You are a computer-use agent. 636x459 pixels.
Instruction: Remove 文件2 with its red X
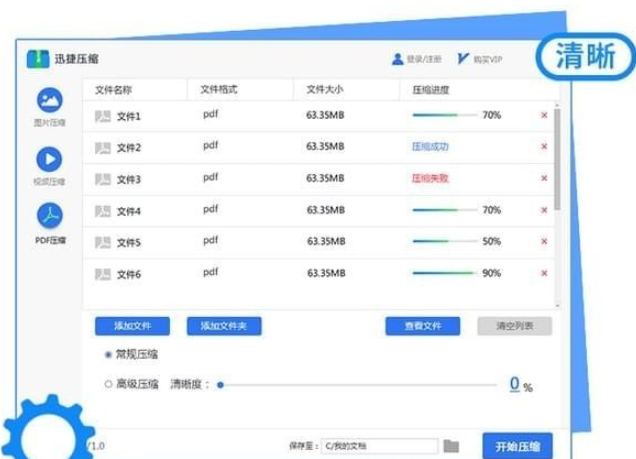point(544,146)
